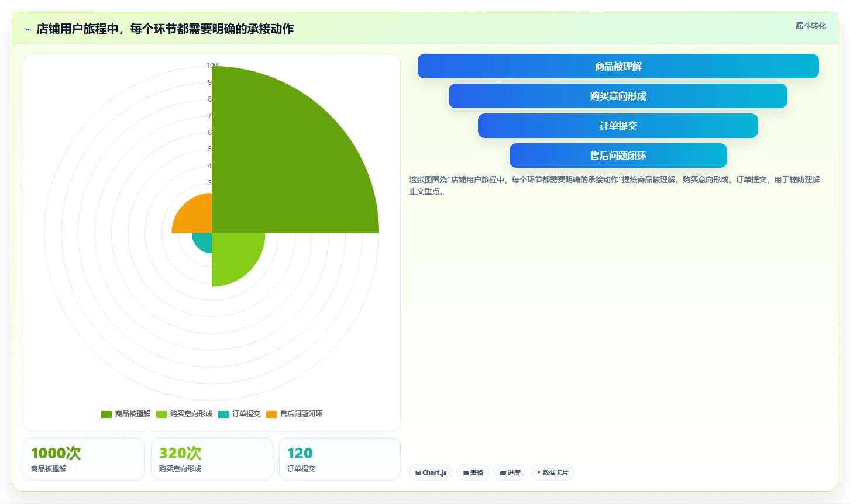Click the axis label 100 on chart
Screen dimensions: 850x504
coord(212,65)
